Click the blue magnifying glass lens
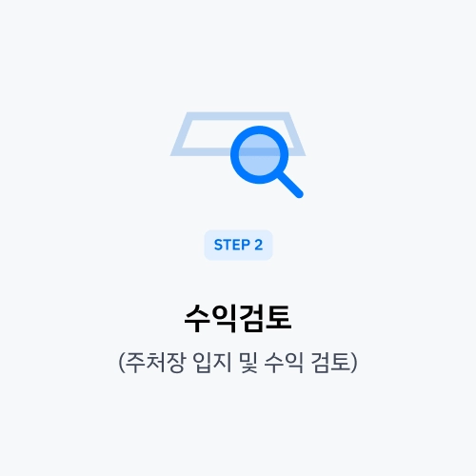Image resolution: width=476 pixels, height=476 pixels. pos(259,154)
